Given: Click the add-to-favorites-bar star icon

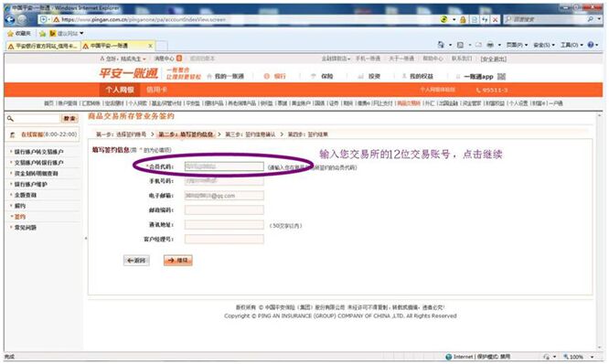Looking at the screenshot, I should [x=42, y=34].
